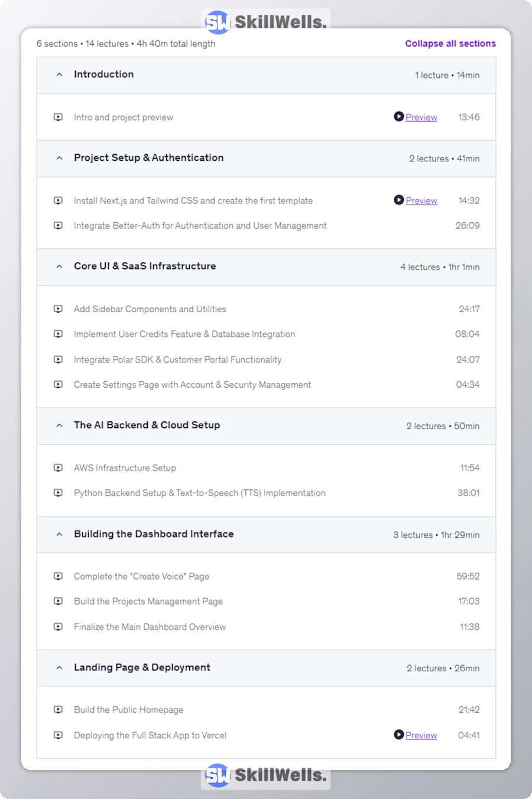The image size is (532, 799).
Task: Select the "Build the Projects Management Page" lecture
Action: pyautogui.click(x=148, y=601)
